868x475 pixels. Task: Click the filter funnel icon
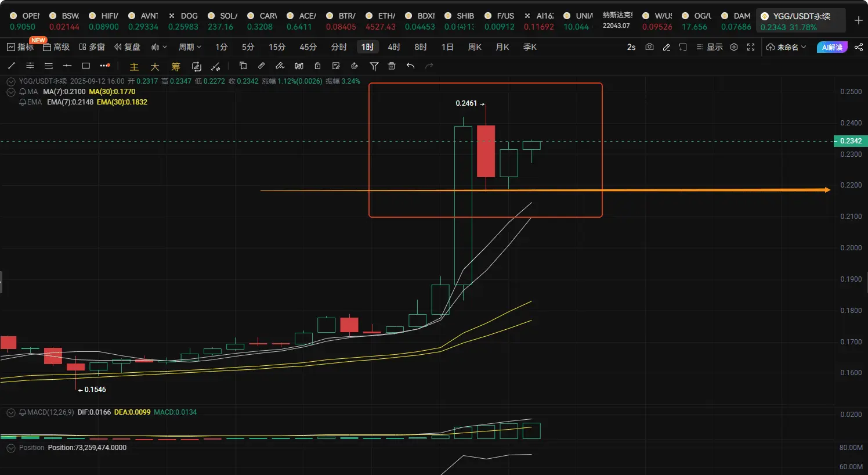374,66
